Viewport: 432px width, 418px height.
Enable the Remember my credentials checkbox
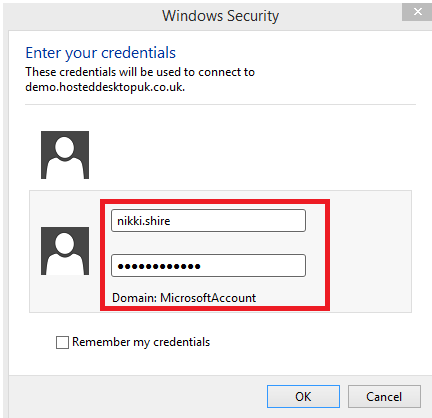coord(62,342)
